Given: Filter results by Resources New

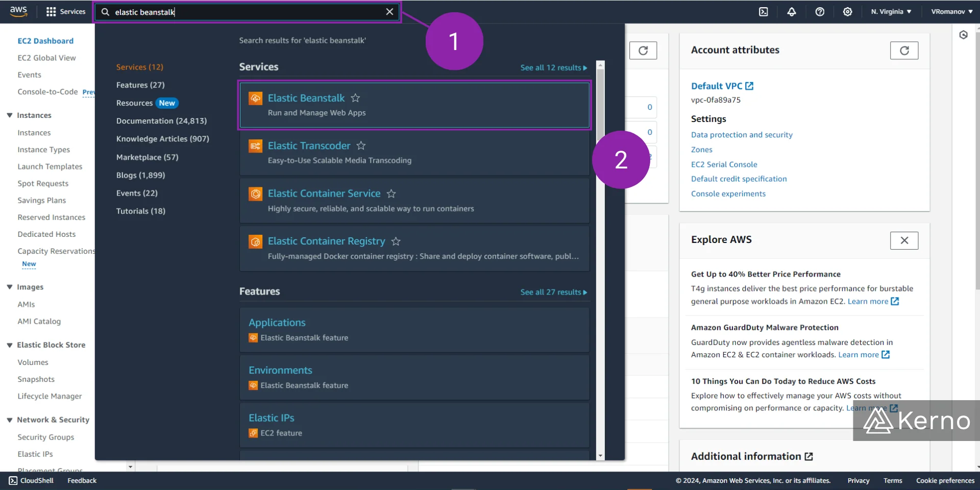Looking at the screenshot, I should click(147, 103).
